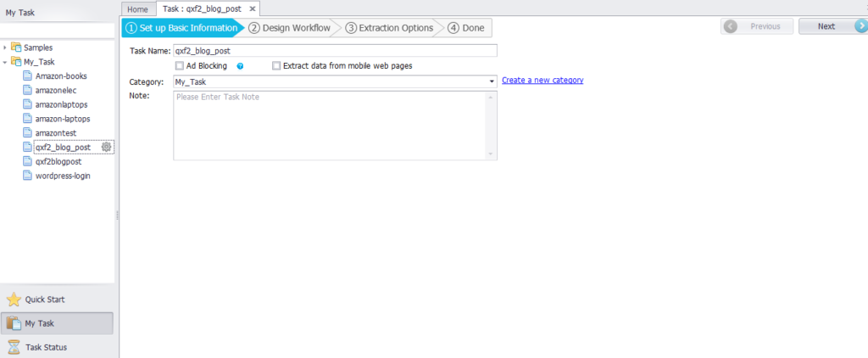Viewport: 868px width, 358px height.
Task: Go to the Design Workflow step
Action: pyautogui.click(x=290, y=27)
